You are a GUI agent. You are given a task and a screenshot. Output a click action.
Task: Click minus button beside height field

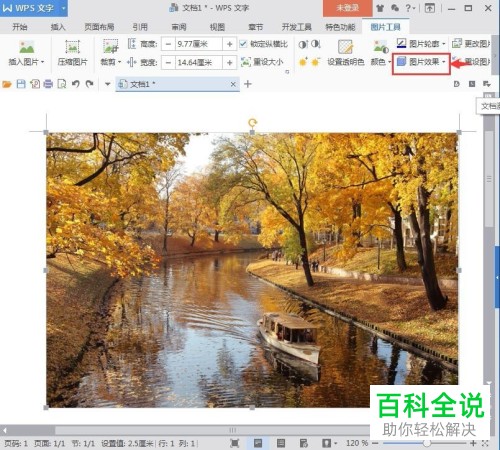click(x=168, y=44)
